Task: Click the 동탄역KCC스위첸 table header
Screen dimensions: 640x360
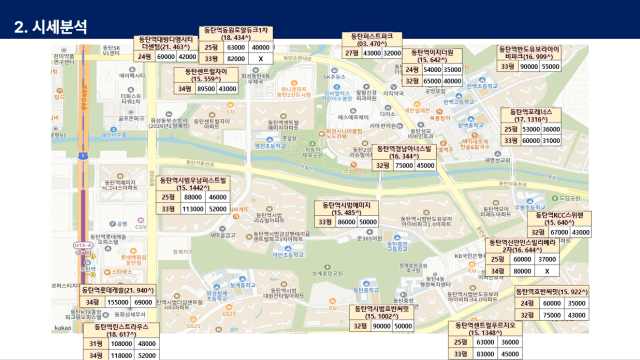Action: click(x=559, y=219)
